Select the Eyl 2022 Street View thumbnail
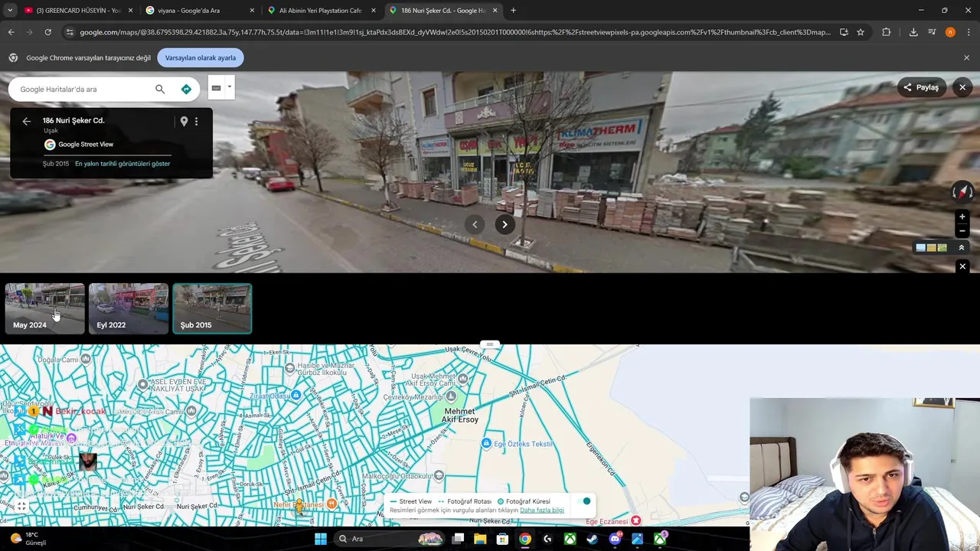 coord(129,308)
